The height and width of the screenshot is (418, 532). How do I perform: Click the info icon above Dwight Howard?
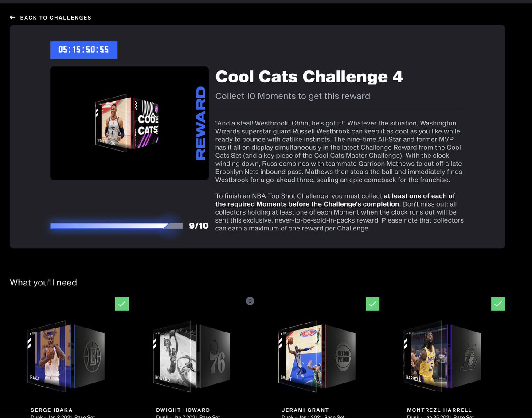250,301
